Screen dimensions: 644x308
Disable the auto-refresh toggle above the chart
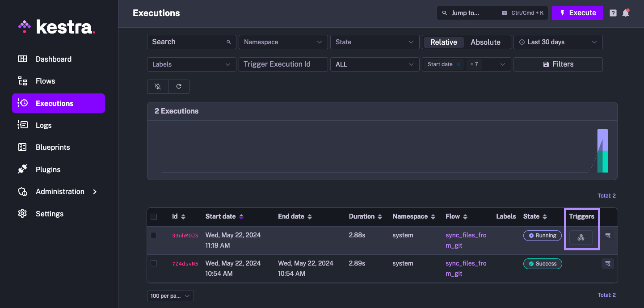(157, 86)
